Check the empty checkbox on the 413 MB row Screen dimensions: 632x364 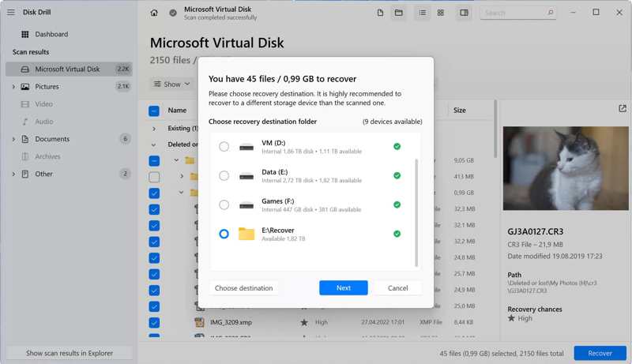[x=154, y=177]
